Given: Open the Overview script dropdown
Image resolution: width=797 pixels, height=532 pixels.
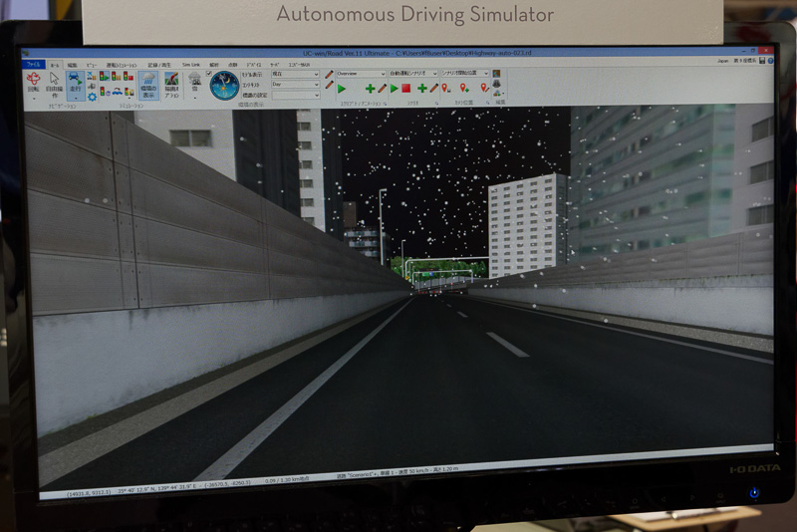Looking at the screenshot, I should pos(361,74).
